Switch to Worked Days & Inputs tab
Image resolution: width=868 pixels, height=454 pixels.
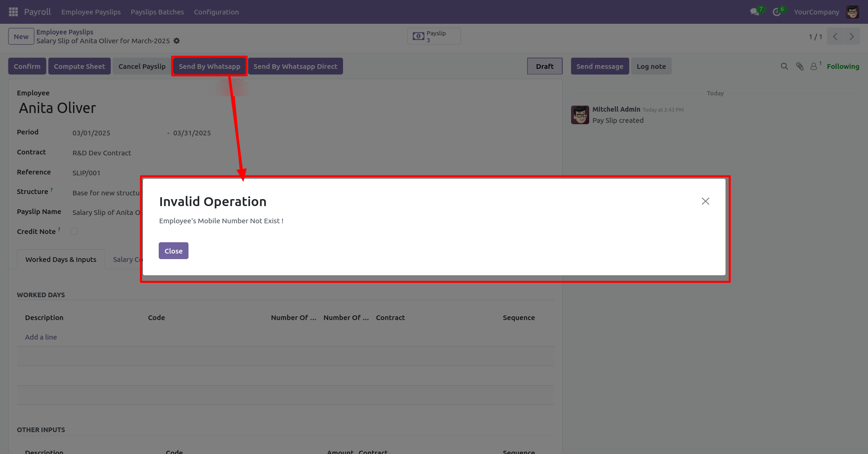(61, 260)
